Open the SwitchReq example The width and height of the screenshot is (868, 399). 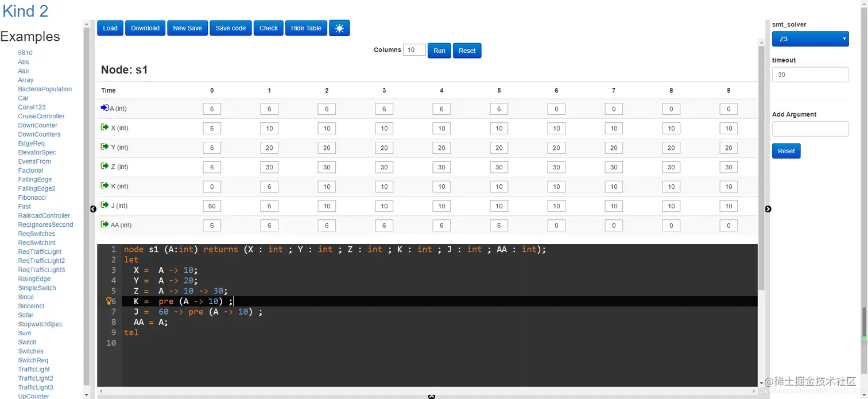33,361
